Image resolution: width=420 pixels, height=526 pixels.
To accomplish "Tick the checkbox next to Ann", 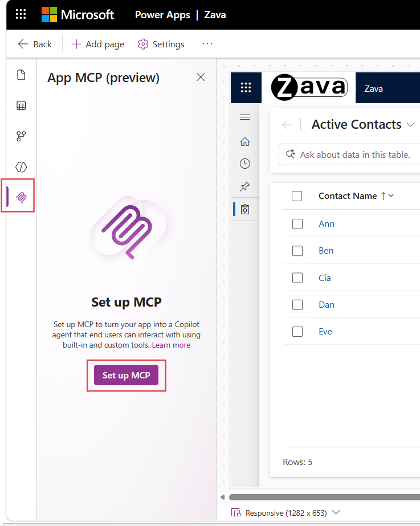I will point(297,224).
